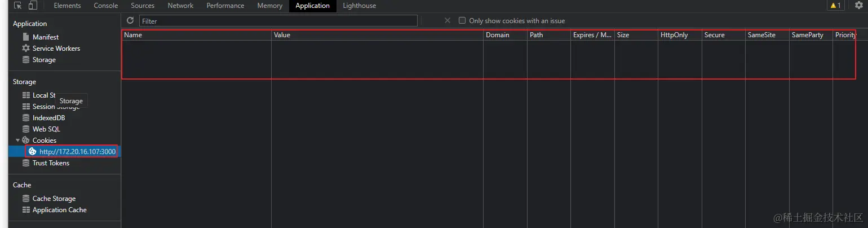Open Storage under the Application section

click(44, 60)
